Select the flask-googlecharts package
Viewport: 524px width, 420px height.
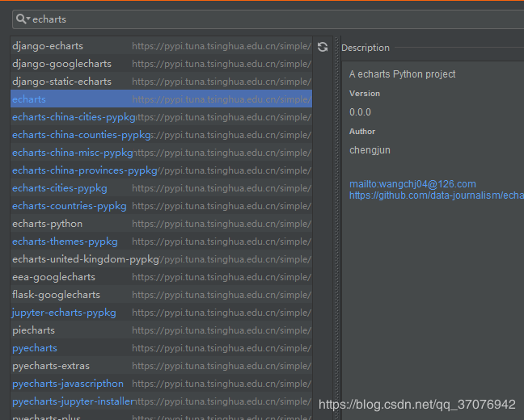(162, 295)
